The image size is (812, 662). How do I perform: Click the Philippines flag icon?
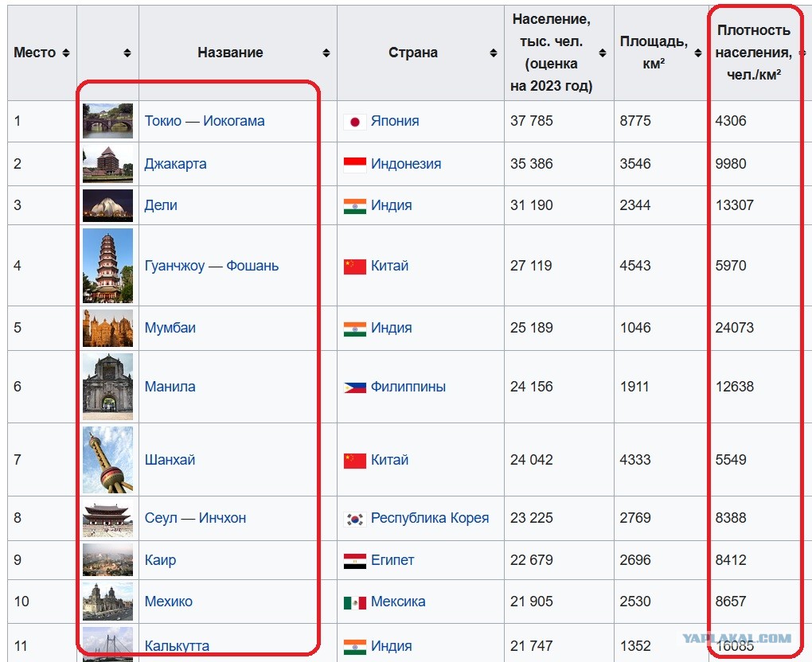[x=355, y=387]
